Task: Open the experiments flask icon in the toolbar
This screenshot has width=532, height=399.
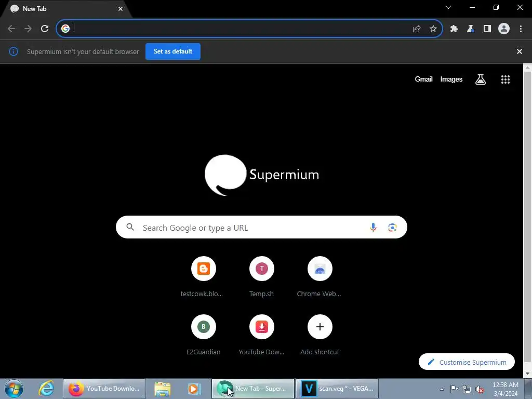Action: pyautogui.click(x=471, y=29)
